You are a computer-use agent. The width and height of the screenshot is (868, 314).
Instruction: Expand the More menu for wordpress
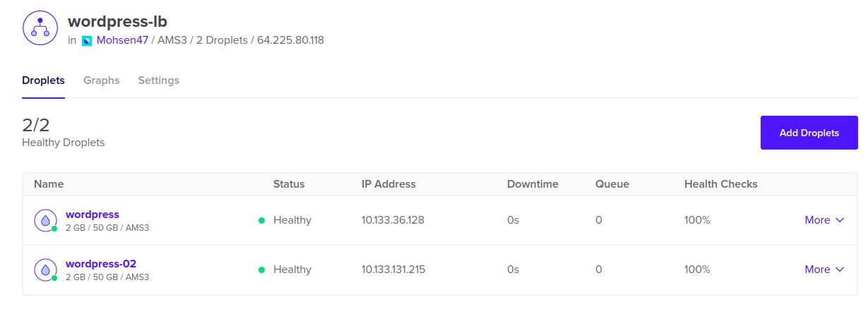[x=824, y=220]
